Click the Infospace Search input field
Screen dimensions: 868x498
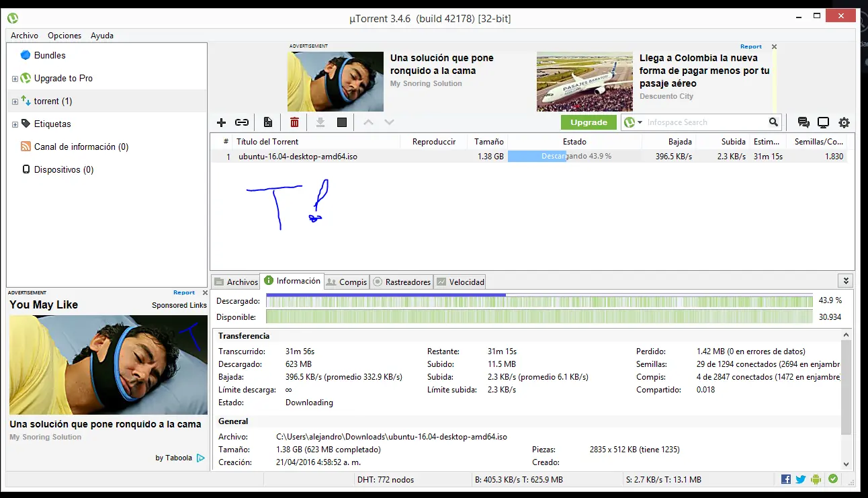[x=705, y=122]
